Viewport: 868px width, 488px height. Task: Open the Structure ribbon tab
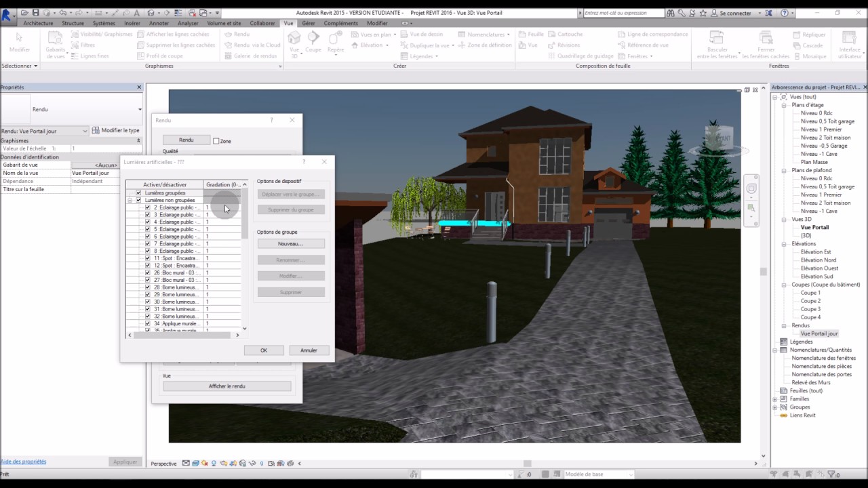tap(73, 23)
